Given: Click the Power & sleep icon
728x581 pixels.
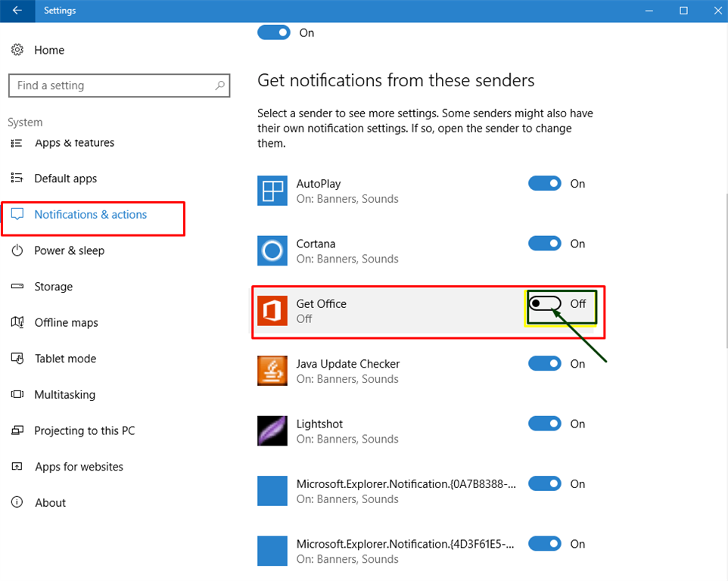Looking at the screenshot, I should click(17, 250).
